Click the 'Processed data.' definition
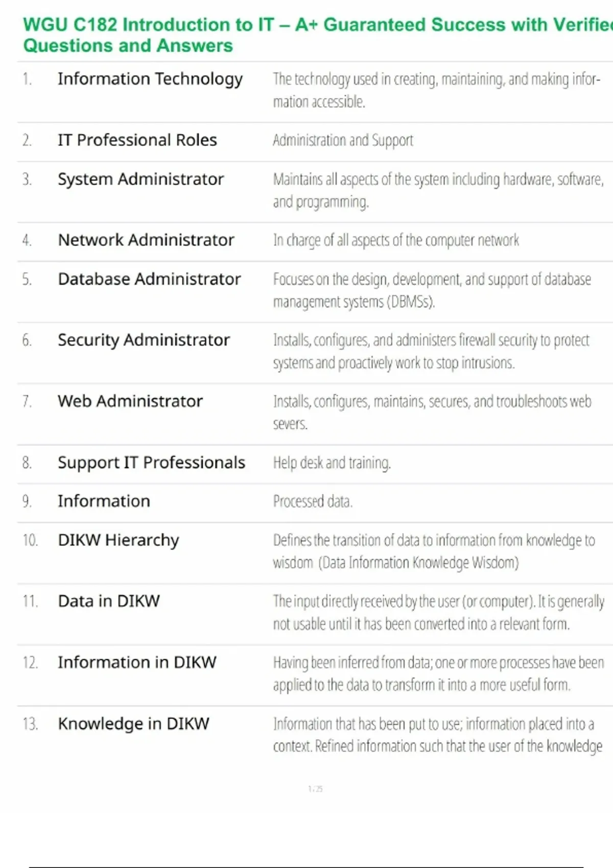 pos(313,501)
